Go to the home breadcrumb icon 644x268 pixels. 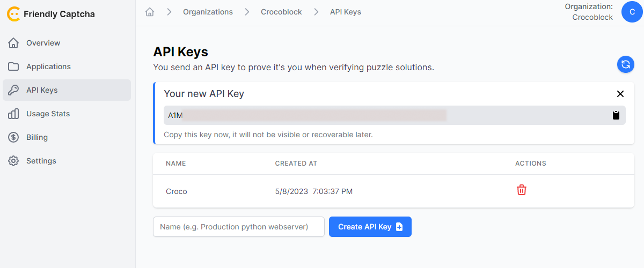click(150, 12)
